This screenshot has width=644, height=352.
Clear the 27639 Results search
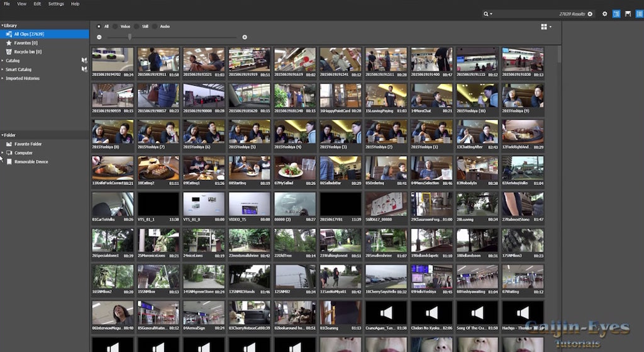click(x=590, y=14)
